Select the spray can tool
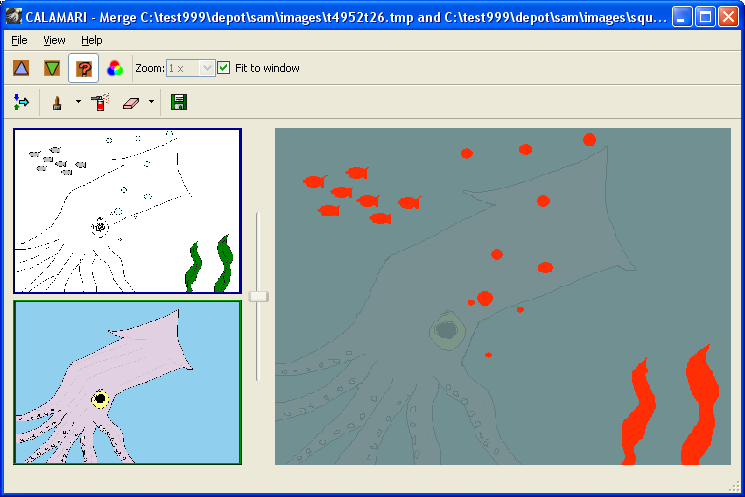The image size is (745, 497). coord(100,102)
